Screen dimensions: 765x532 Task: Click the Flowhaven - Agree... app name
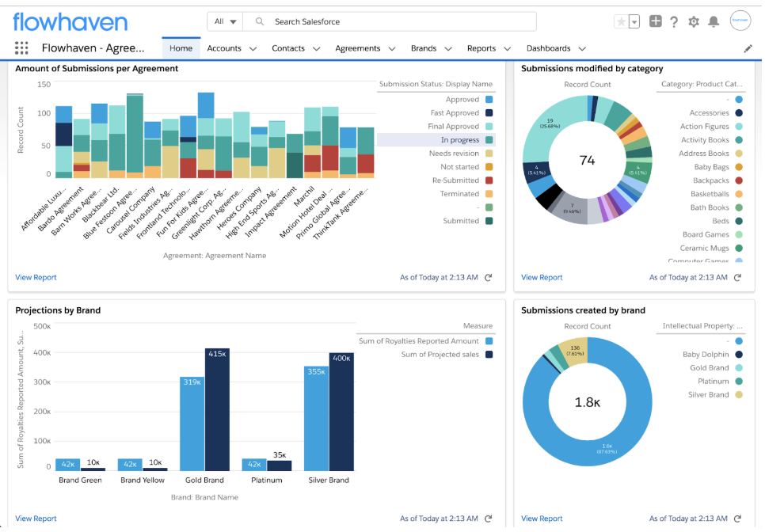pyautogui.click(x=93, y=47)
